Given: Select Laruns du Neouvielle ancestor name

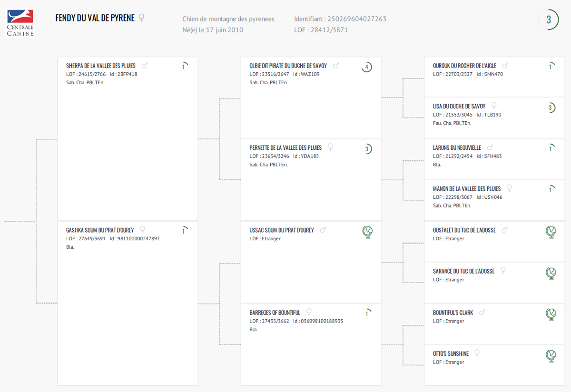Looking at the screenshot, I should pyautogui.click(x=457, y=148).
